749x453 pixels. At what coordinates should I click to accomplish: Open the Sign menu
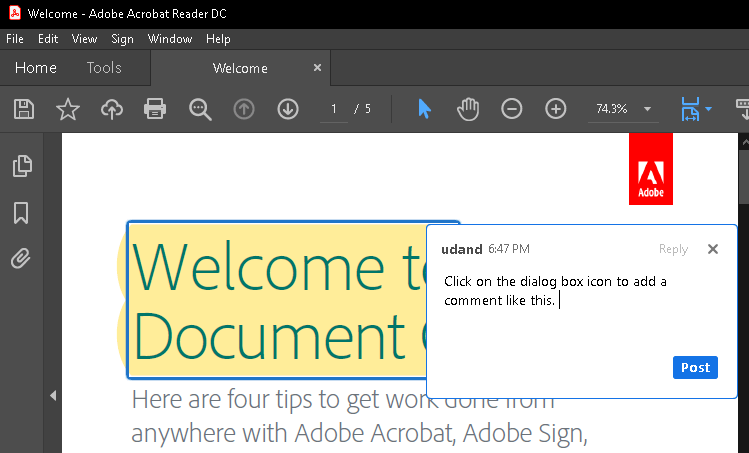122,39
